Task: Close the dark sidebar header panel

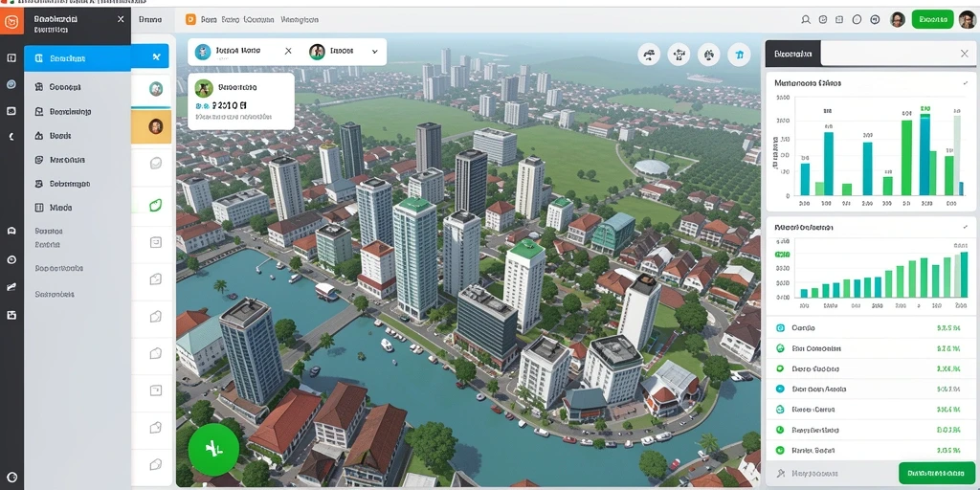Action: point(121,19)
